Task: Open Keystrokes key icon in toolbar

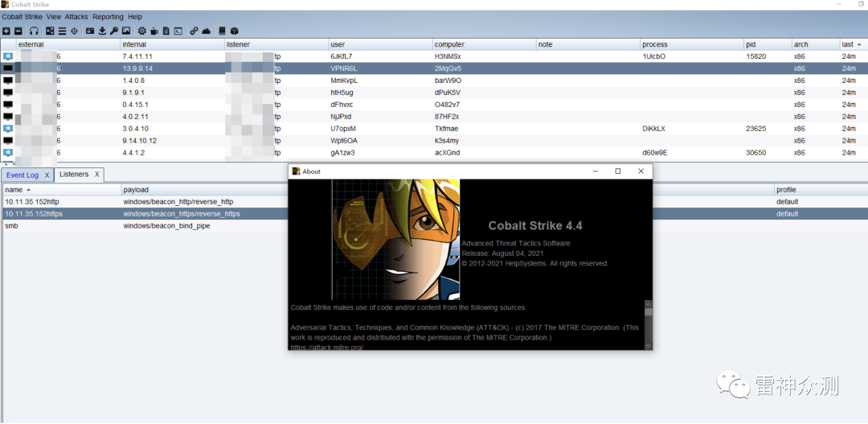Action: [x=114, y=31]
